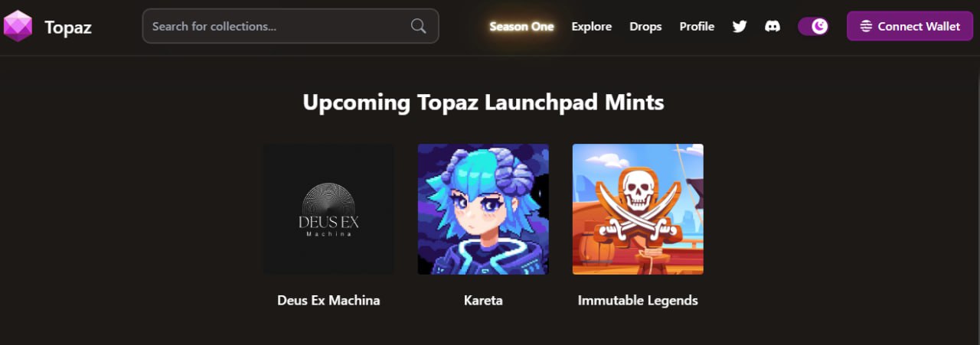
Task: Open the Deus Ex Machina thumbnail
Action: pyautogui.click(x=329, y=209)
